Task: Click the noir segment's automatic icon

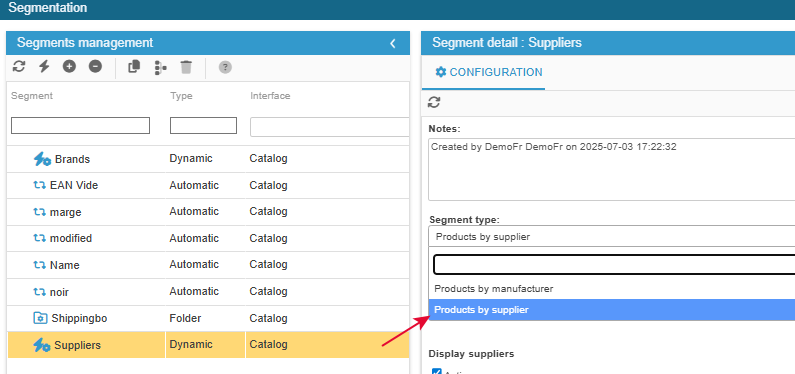Action: (40, 292)
